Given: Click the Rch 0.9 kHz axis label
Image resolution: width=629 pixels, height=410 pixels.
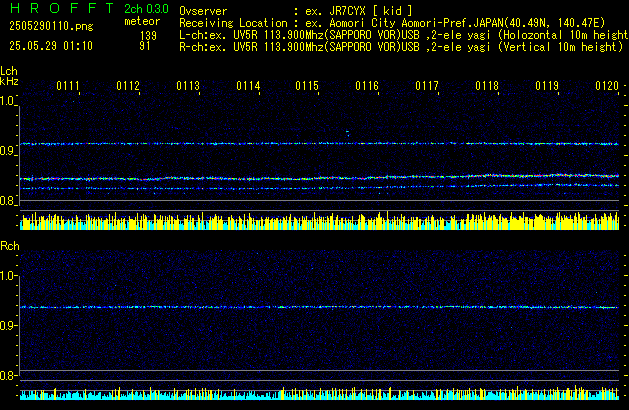Looking at the screenshot, I should (8, 325).
